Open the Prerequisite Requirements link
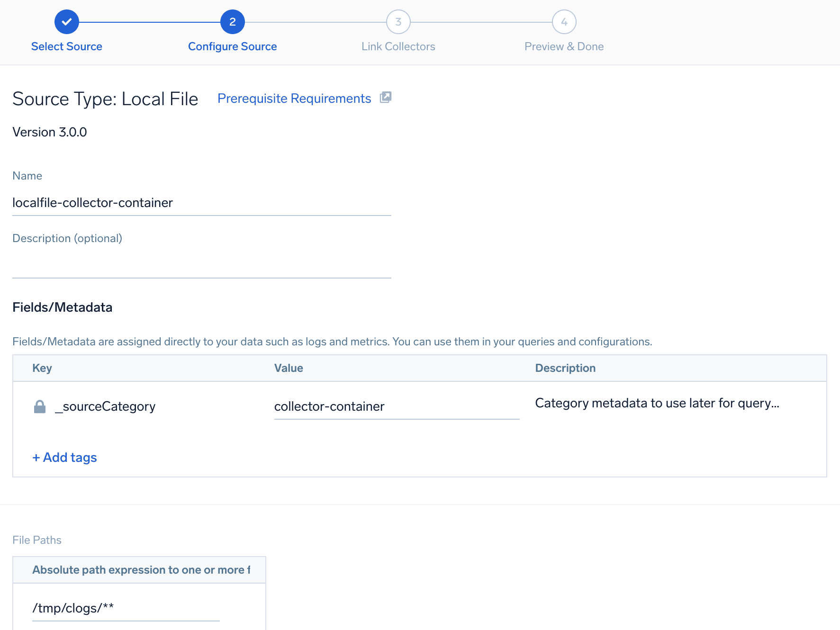840x630 pixels. click(x=294, y=98)
